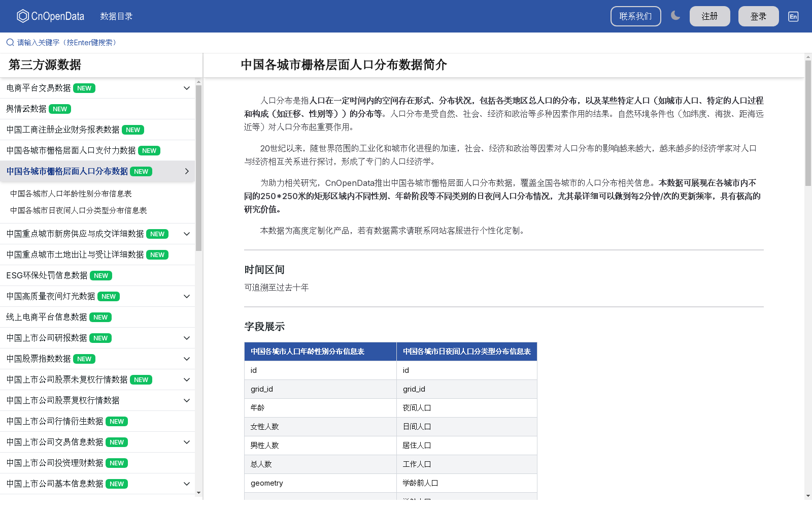Expand 中国重点城市新房供应与成交详细数据 chevron
The height and width of the screenshot is (508, 812).
[186, 234]
